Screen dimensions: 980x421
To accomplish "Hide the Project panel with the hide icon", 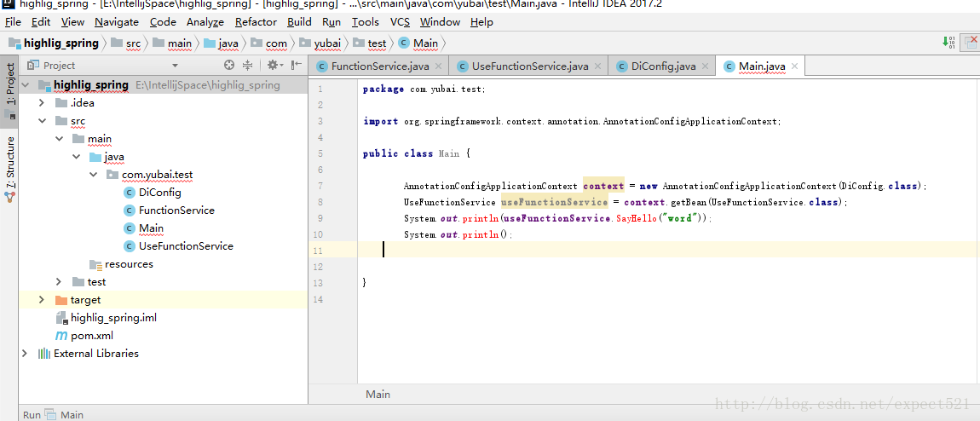I will 296,65.
